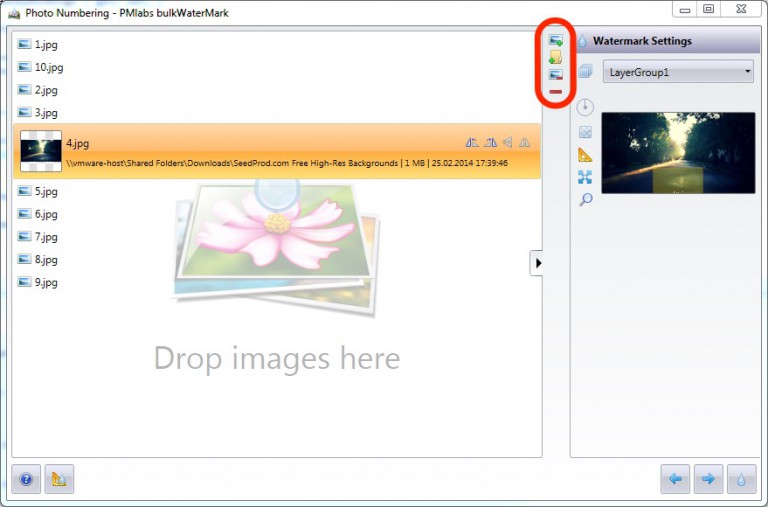Click the application icon in title bar
Screen dimensions: 768x507
coord(14,13)
